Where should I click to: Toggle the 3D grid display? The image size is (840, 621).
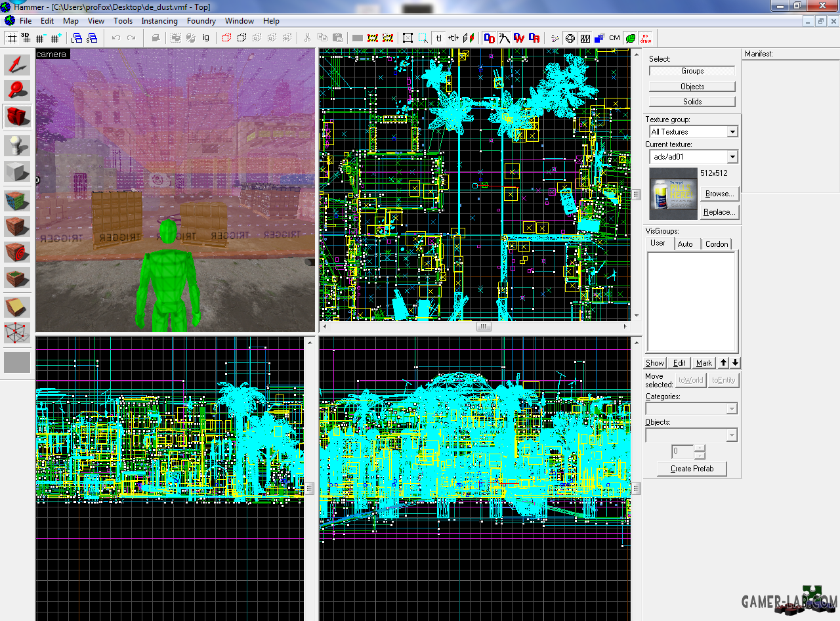pyautogui.click(x=26, y=38)
